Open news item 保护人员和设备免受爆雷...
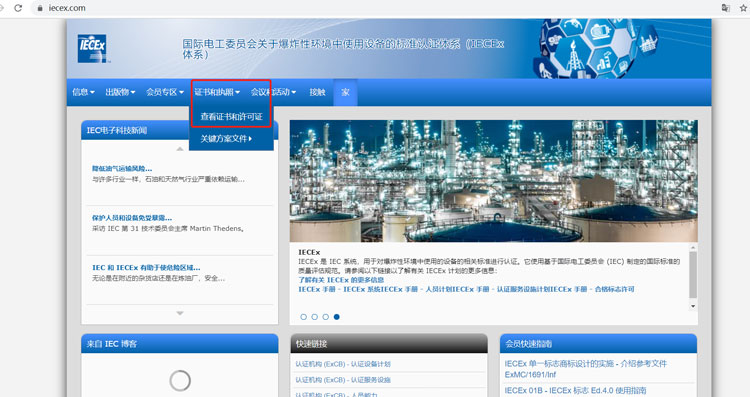This screenshot has width=750, height=397. point(132,218)
